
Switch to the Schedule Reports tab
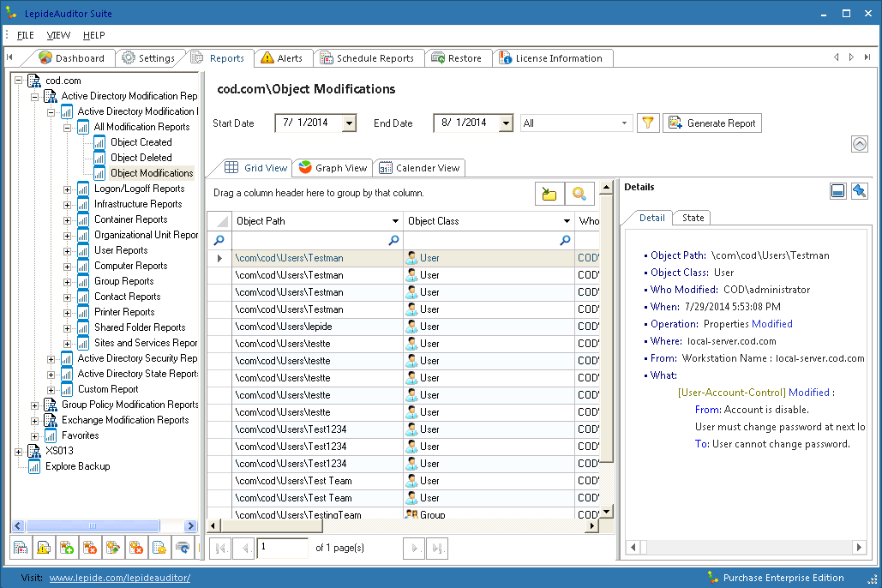(368, 58)
